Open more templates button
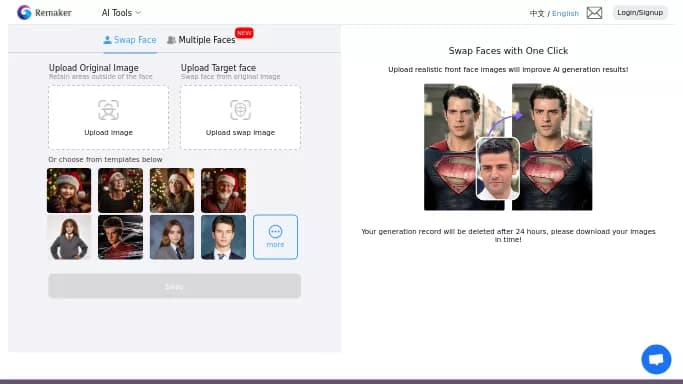Screen dimensions: 683x384 (275, 237)
